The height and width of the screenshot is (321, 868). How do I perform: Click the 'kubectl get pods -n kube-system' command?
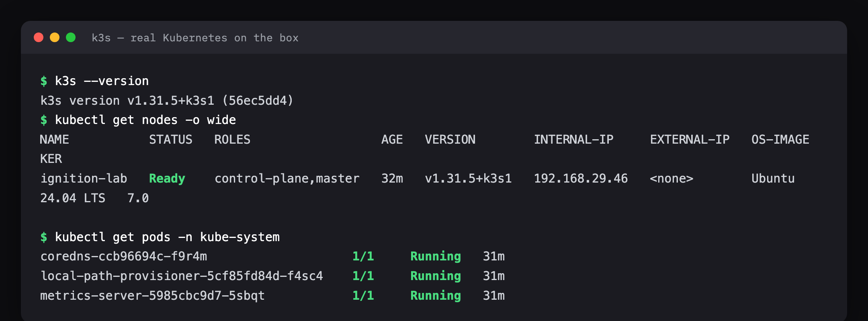[167, 237]
